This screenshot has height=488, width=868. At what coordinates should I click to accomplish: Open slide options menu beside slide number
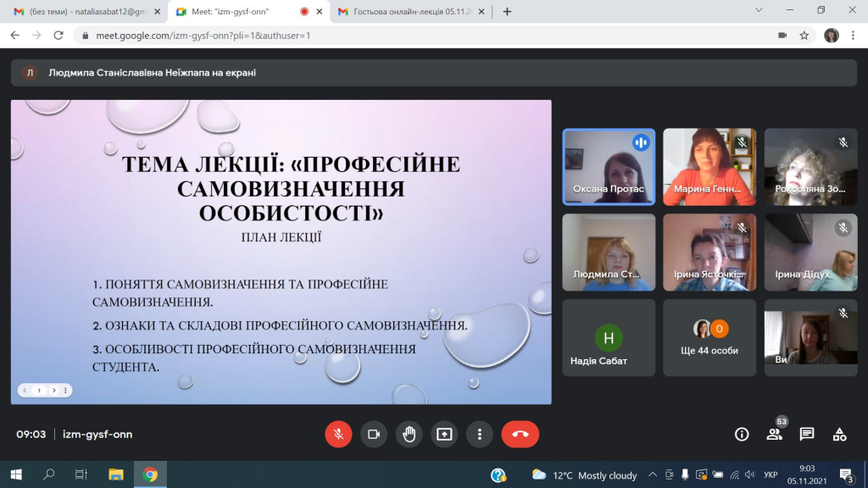[66, 391]
